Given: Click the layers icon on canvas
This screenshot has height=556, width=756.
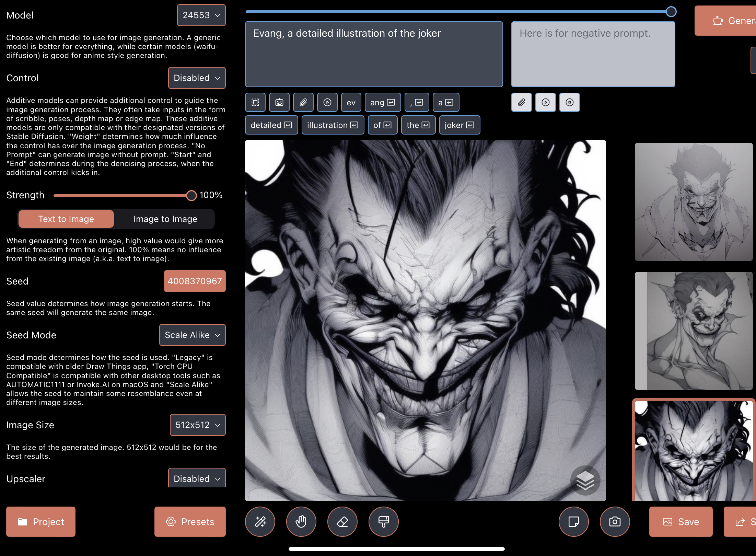Looking at the screenshot, I should (x=585, y=480).
